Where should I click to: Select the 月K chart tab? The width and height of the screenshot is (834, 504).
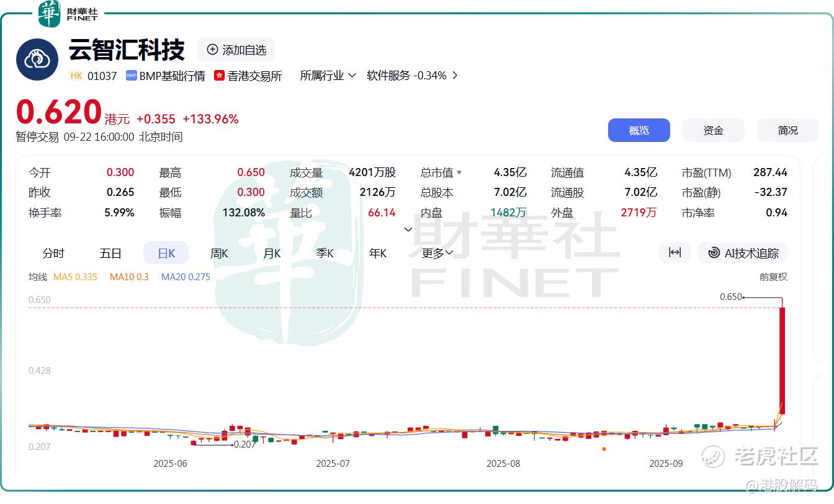click(x=272, y=253)
